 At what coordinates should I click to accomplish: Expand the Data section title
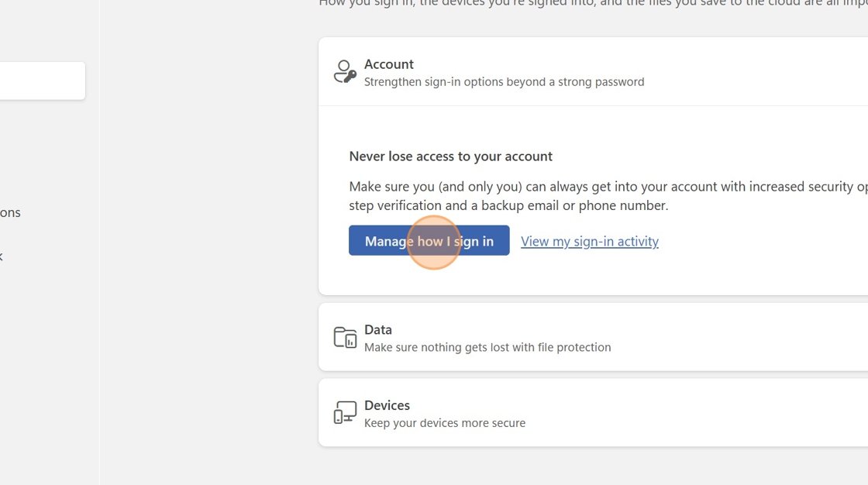(378, 329)
